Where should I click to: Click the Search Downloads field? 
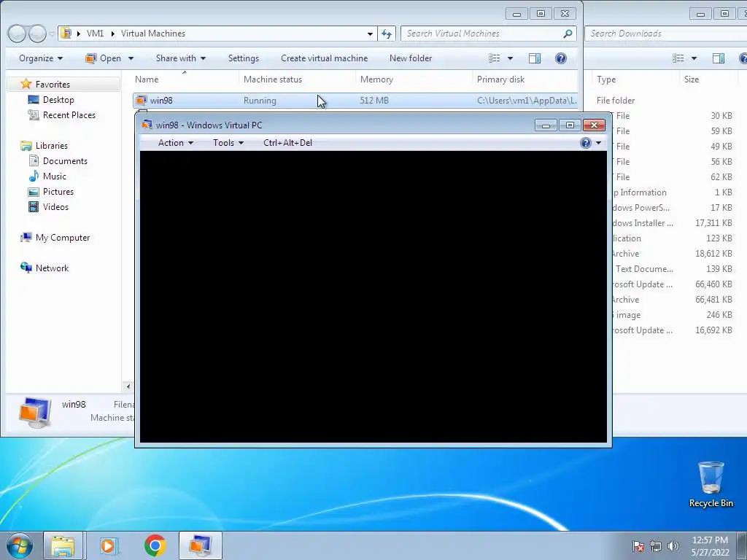(x=666, y=34)
